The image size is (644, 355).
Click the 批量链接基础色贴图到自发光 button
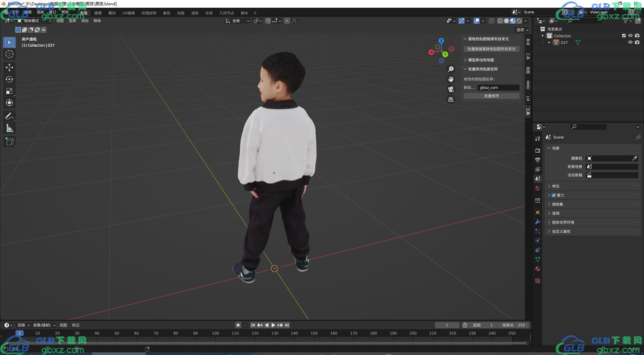(492, 49)
